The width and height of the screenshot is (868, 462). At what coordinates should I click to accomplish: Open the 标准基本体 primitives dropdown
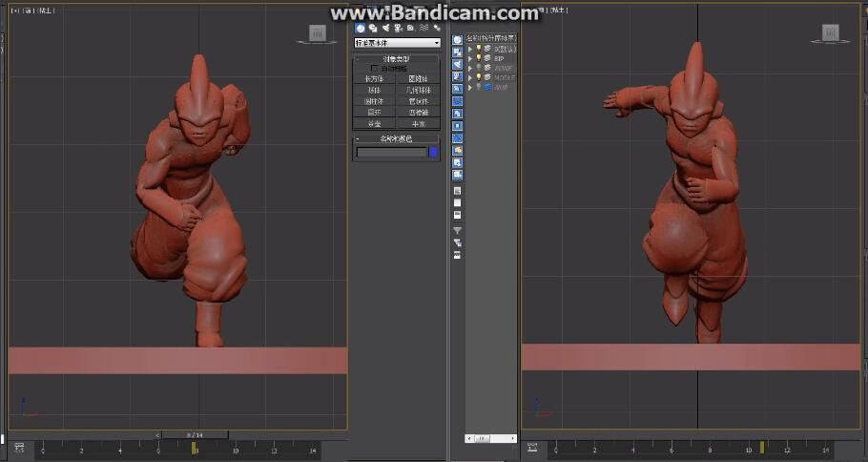397,43
